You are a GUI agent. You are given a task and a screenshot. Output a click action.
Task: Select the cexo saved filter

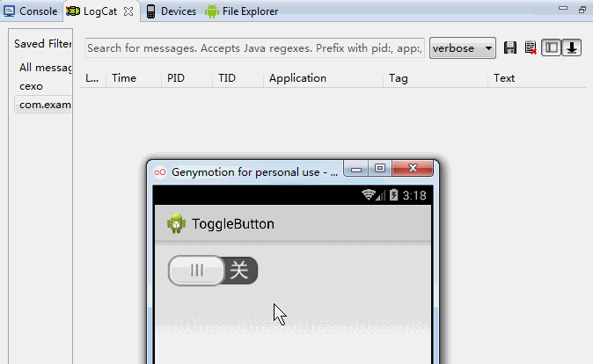pos(31,86)
